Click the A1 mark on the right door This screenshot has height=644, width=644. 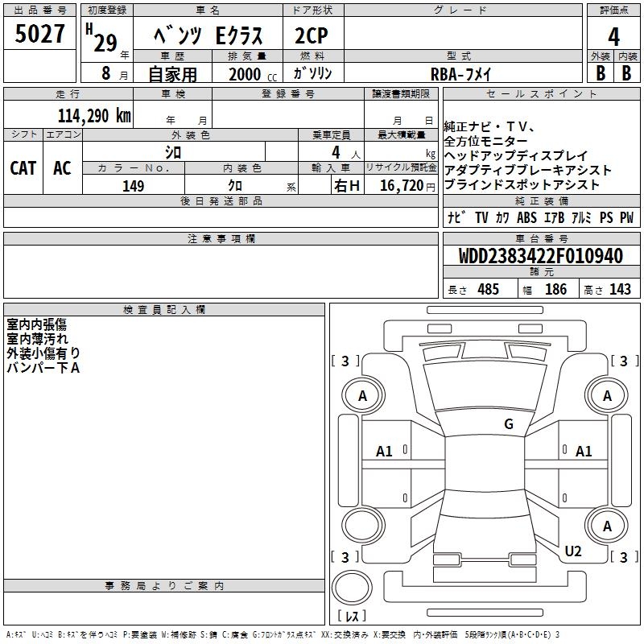(x=584, y=452)
